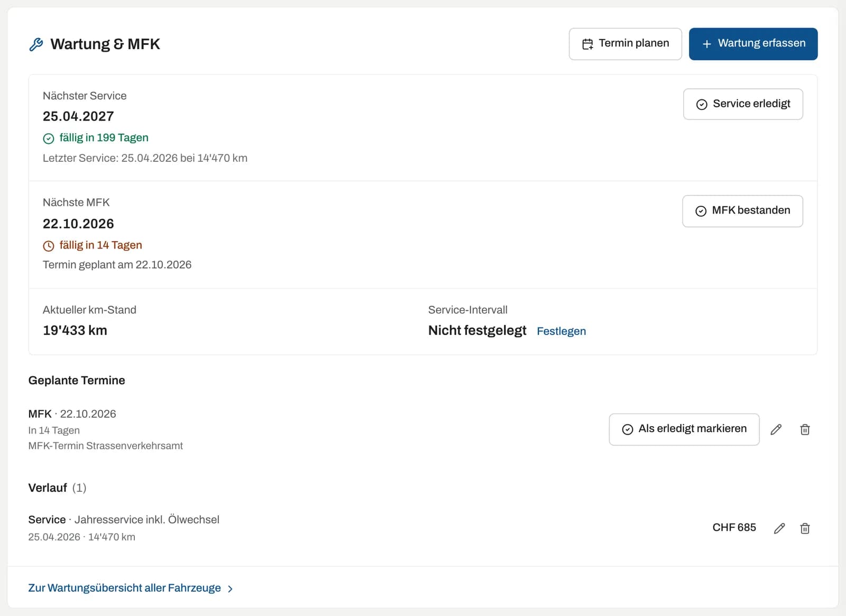The image size is (846, 616).
Task: Click the Verlauf (1) heading
Action: pyautogui.click(x=57, y=488)
